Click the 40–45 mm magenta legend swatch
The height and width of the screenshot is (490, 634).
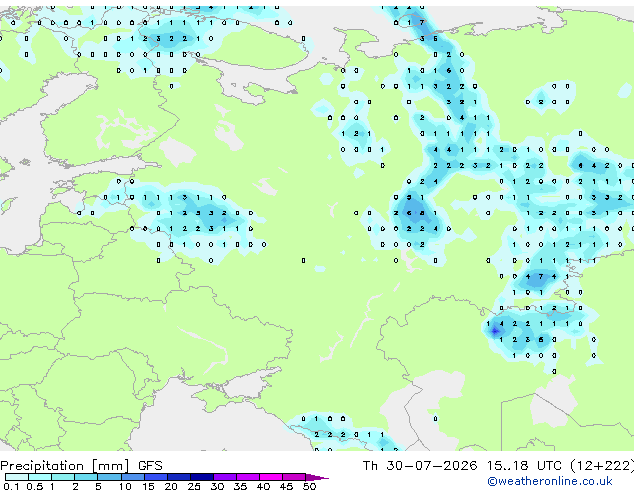(x=271, y=477)
